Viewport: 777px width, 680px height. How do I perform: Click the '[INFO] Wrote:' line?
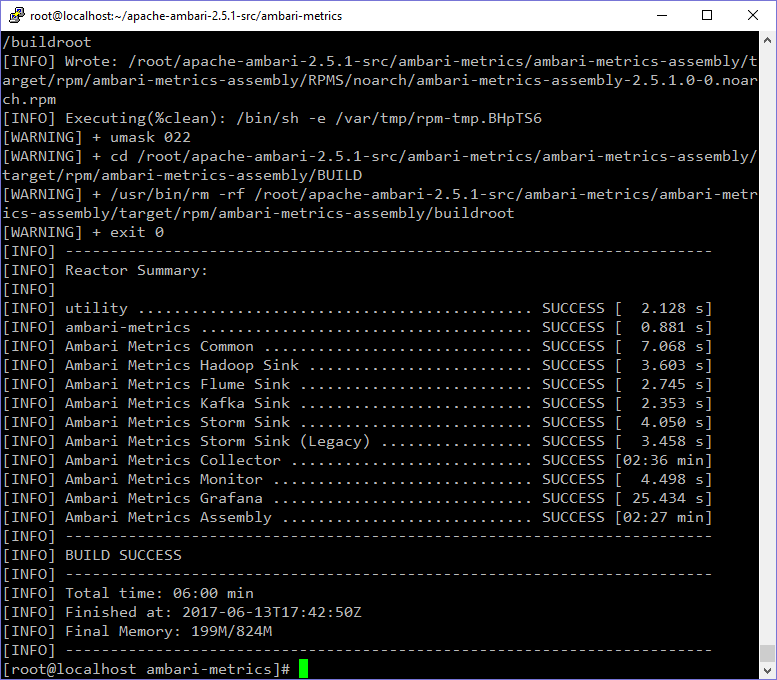click(380, 80)
